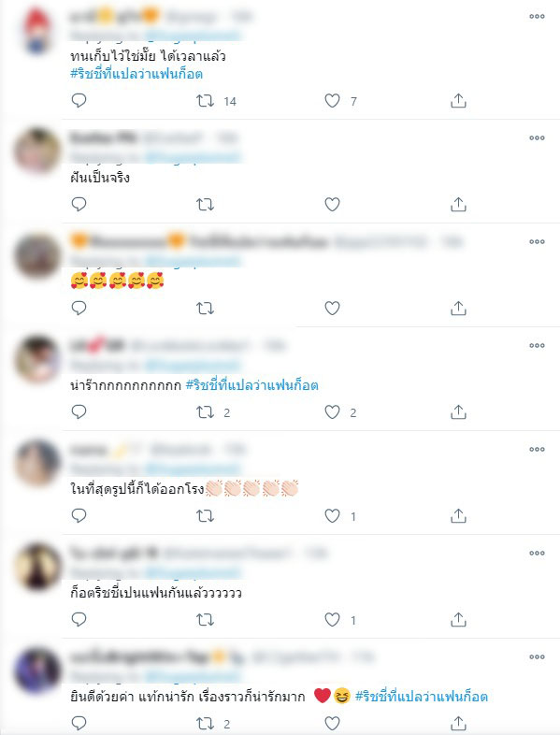560x735 pixels.
Task: Retweet the น่าร้ากกก tweet with 2 retweets
Action: (x=206, y=412)
